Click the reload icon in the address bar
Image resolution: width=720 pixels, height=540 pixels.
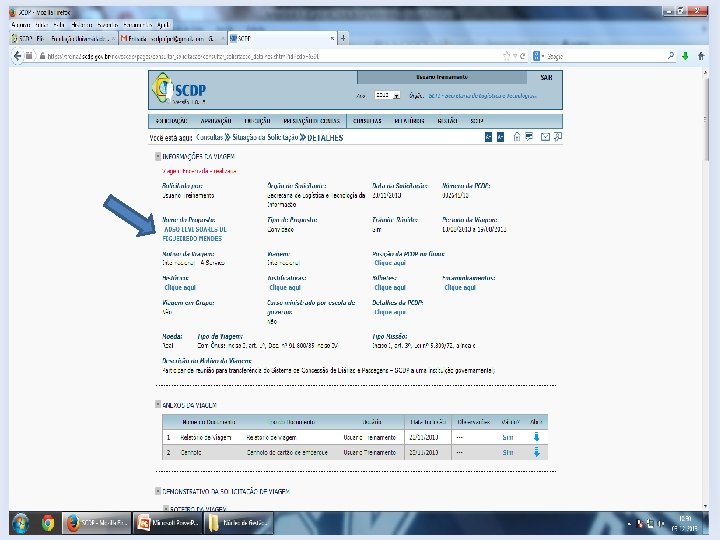coord(523,56)
